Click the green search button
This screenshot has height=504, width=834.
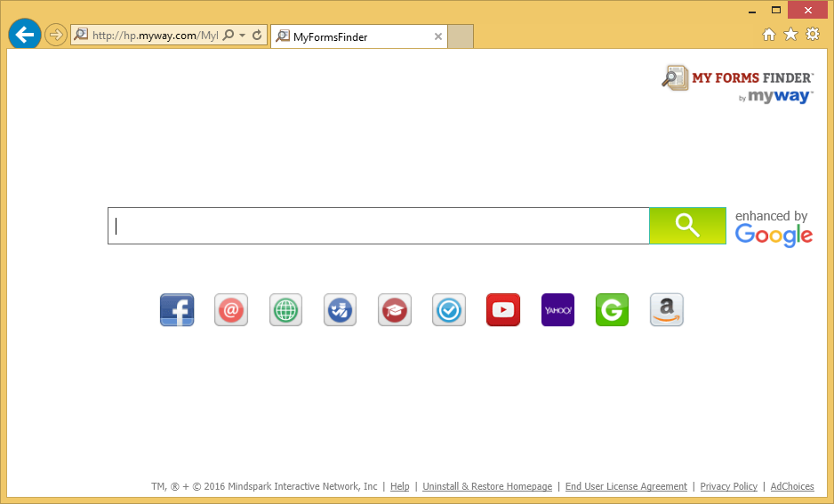[687, 226]
